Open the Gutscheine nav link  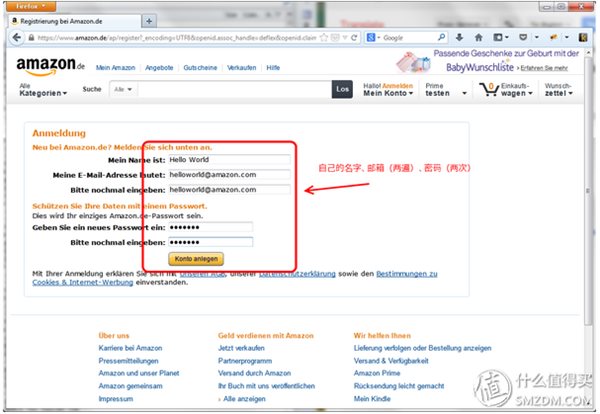[200, 68]
